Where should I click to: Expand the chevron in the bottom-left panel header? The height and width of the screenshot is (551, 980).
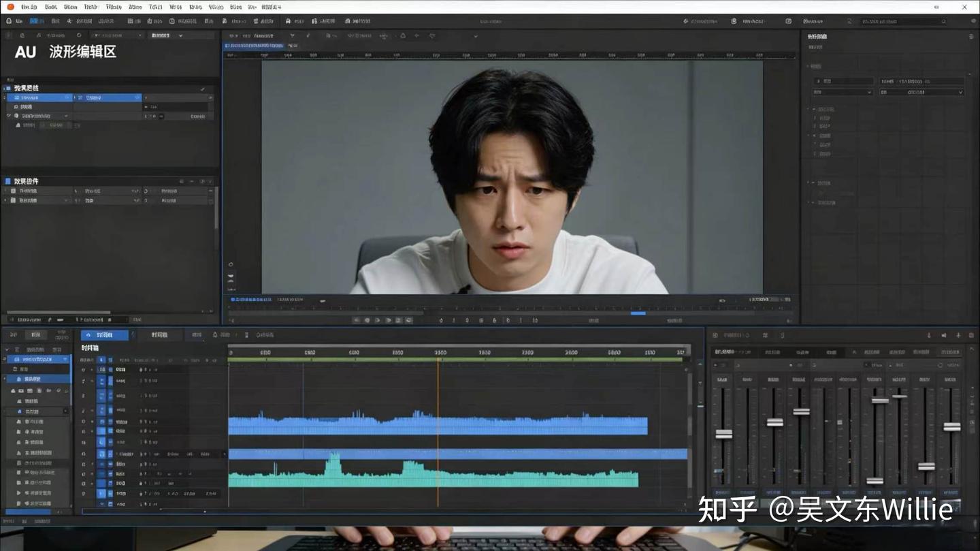pos(7,349)
